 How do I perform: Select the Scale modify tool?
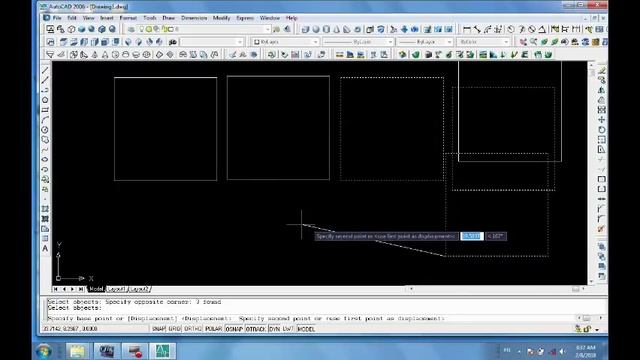[x=601, y=140]
